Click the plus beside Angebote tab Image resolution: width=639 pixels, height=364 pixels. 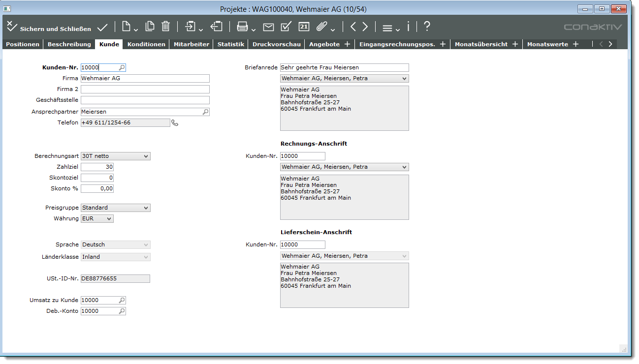pos(347,44)
